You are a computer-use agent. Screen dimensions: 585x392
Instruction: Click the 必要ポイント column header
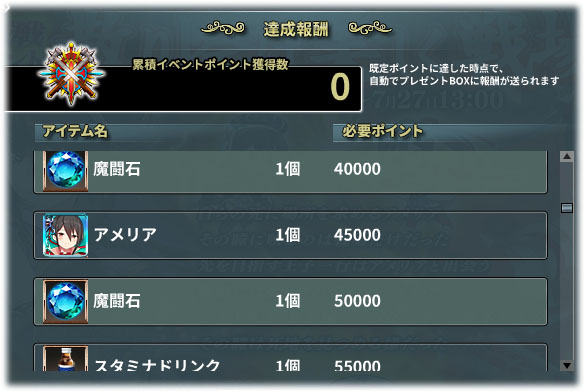click(382, 131)
